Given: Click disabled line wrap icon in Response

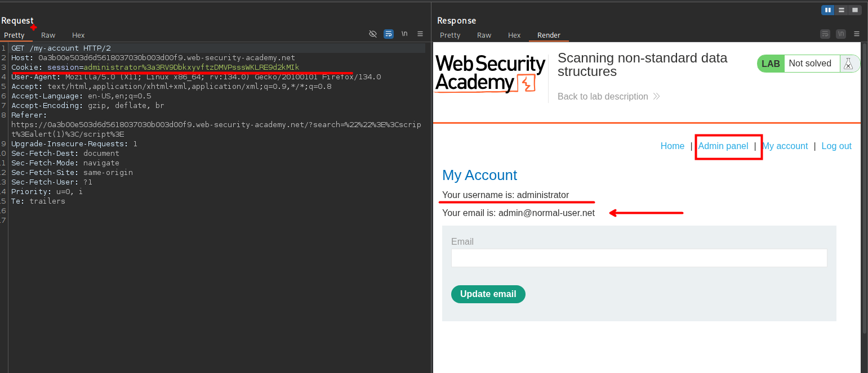Looking at the screenshot, I should (825, 34).
